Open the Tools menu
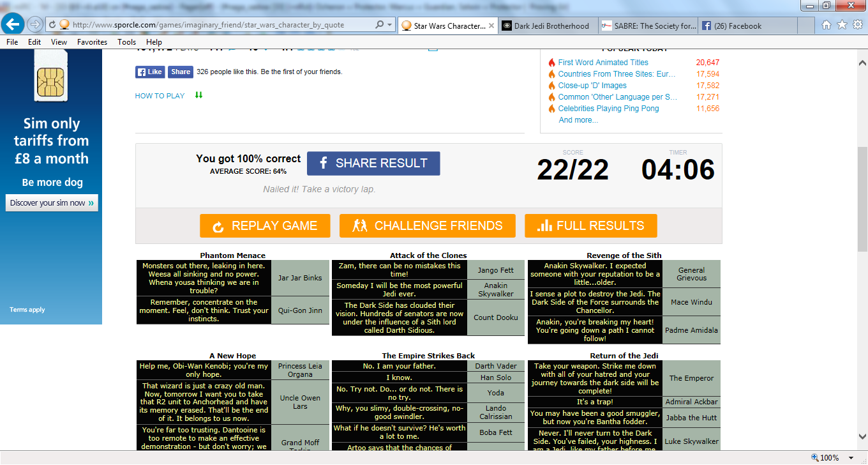The height and width of the screenshot is (465, 868). click(126, 42)
